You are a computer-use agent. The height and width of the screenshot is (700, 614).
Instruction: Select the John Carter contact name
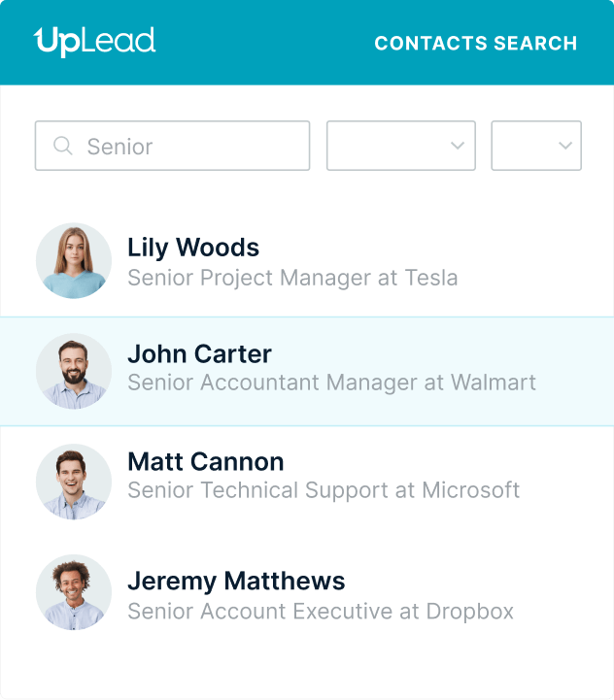click(199, 354)
